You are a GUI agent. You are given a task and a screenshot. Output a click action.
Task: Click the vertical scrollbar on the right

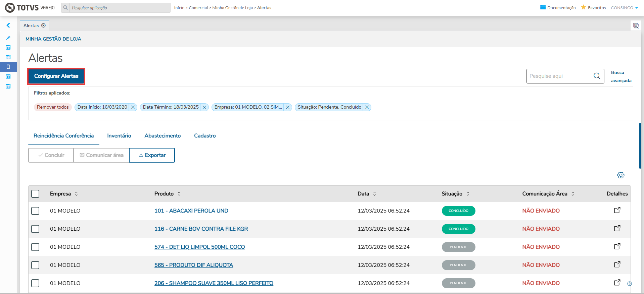click(640, 146)
